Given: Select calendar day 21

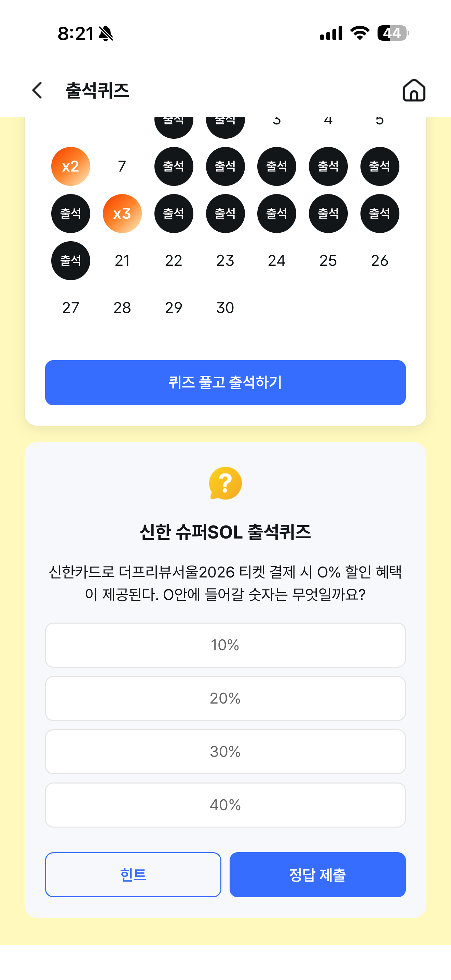Looking at the screenshot, I should [122, 261].
